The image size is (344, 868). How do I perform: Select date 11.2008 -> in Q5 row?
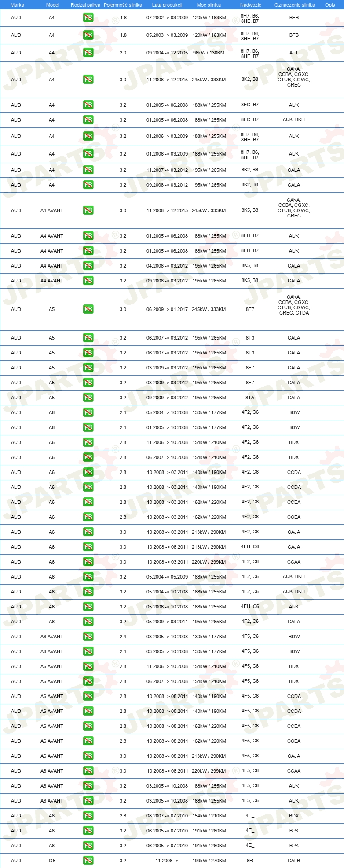pyautogui.click(x=167, y=861)
